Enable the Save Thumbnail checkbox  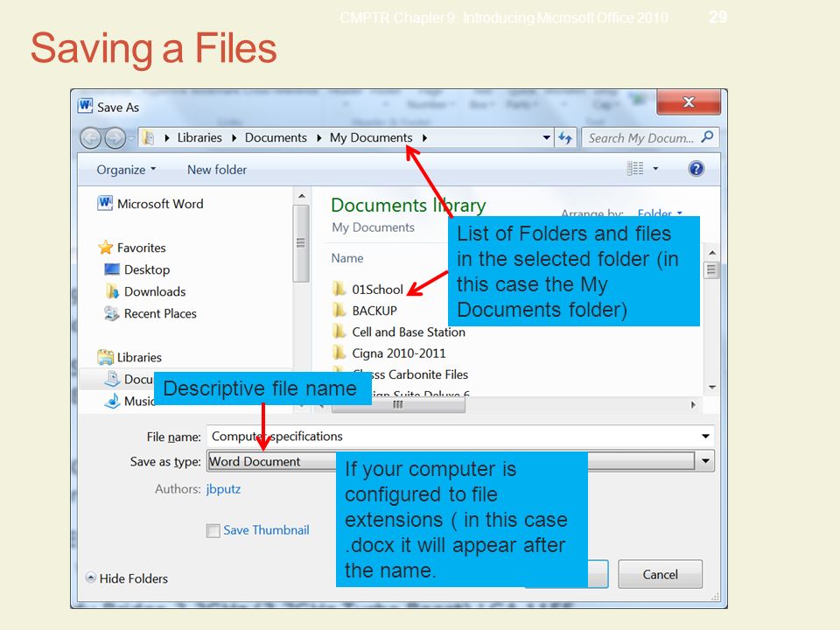(213, 530)
